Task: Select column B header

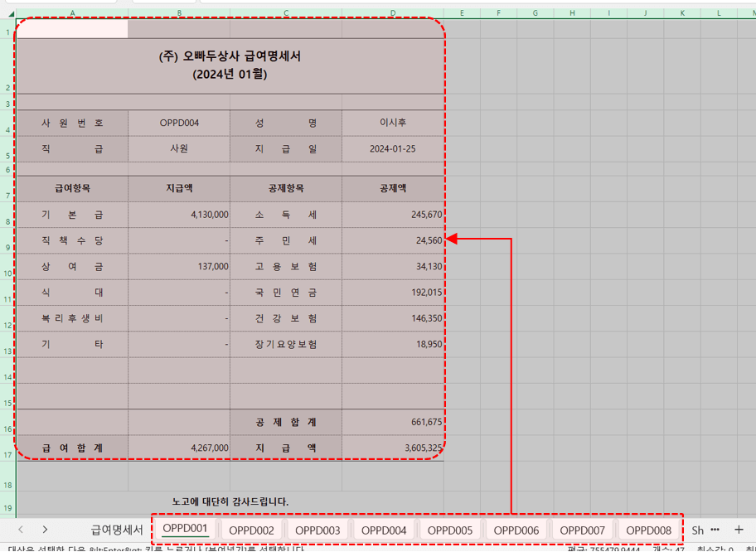Action: pyautogui.click(x=179, y=13)
